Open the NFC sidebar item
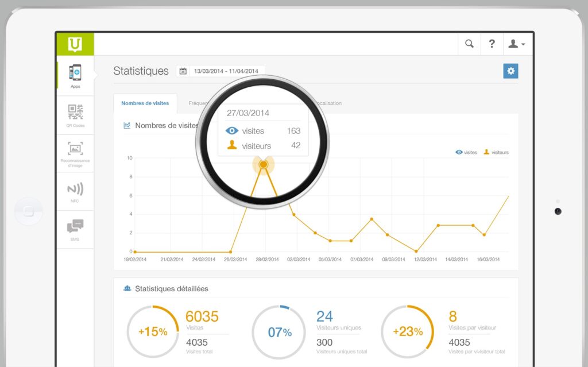Image resolution: width=588 pixels, height=367 pixels. tap(75, 191)
